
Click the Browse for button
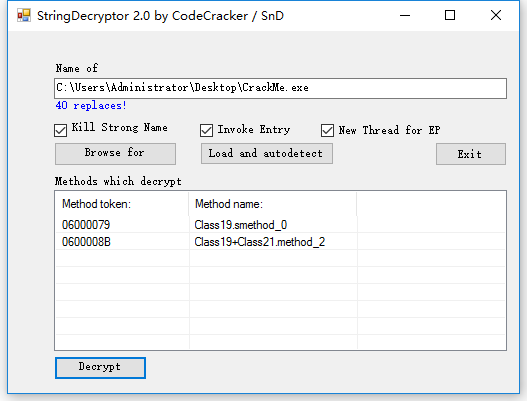[115, 154]
